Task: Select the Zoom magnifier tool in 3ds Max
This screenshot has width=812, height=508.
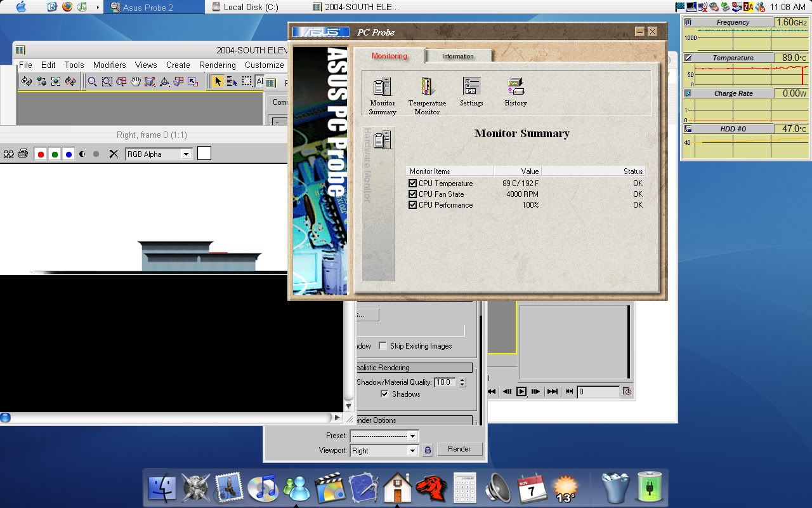Action: coord(93,81)
